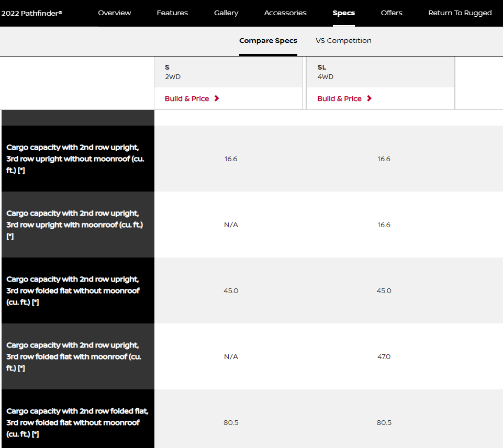Open footnote for 2nd upright, 3rd folded without moonroof
Screen dimensions: 503x448
click(35, 303)
